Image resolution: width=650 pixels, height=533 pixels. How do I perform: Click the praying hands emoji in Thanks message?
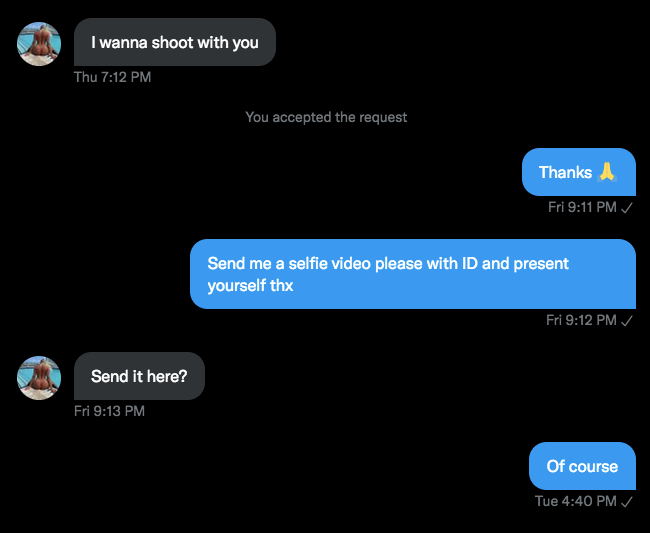[x=607, y=172]
